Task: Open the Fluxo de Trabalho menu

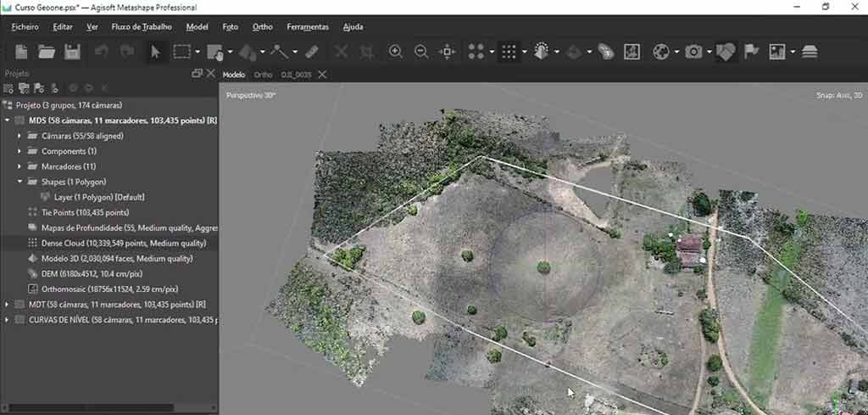Action: pos(142,26)
